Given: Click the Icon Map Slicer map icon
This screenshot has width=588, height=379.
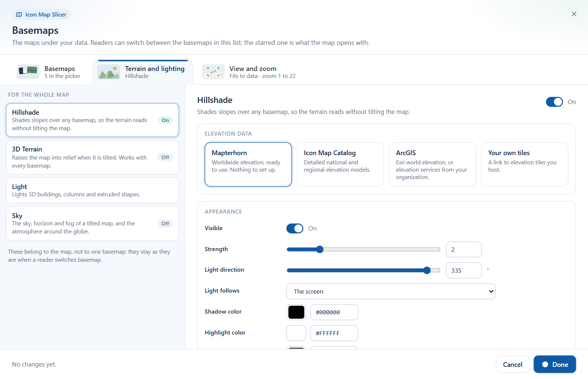Looking at the screenshot, I should pos(19,15).
